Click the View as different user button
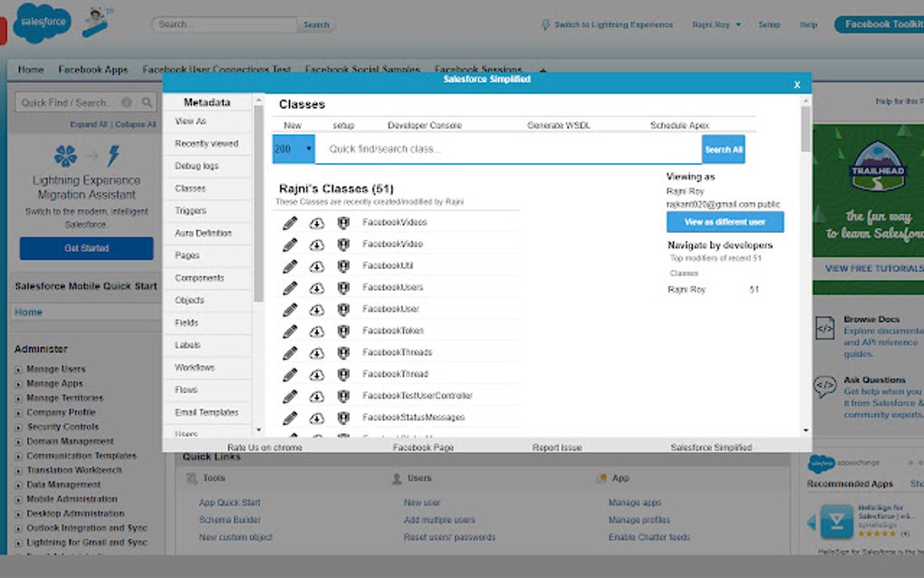 pyautogui.click(x=725, y=222)
